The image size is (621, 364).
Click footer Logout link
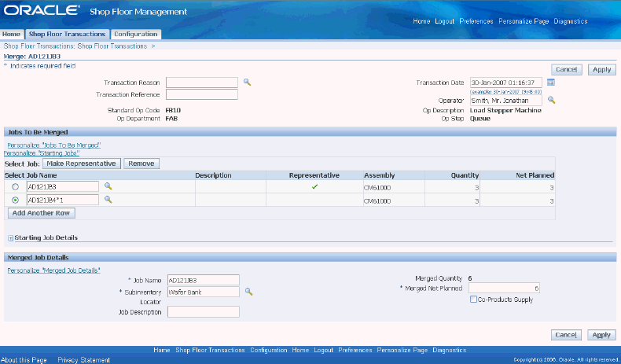click(x=323, y=350)
